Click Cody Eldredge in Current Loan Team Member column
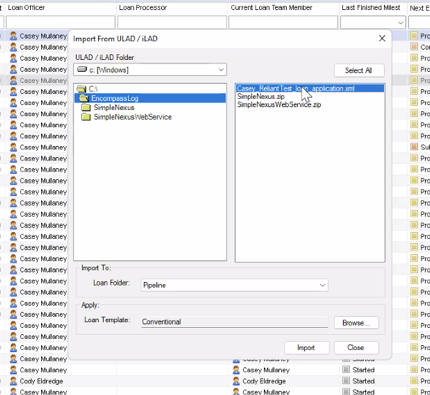430x395 pixels. point(264,381)
